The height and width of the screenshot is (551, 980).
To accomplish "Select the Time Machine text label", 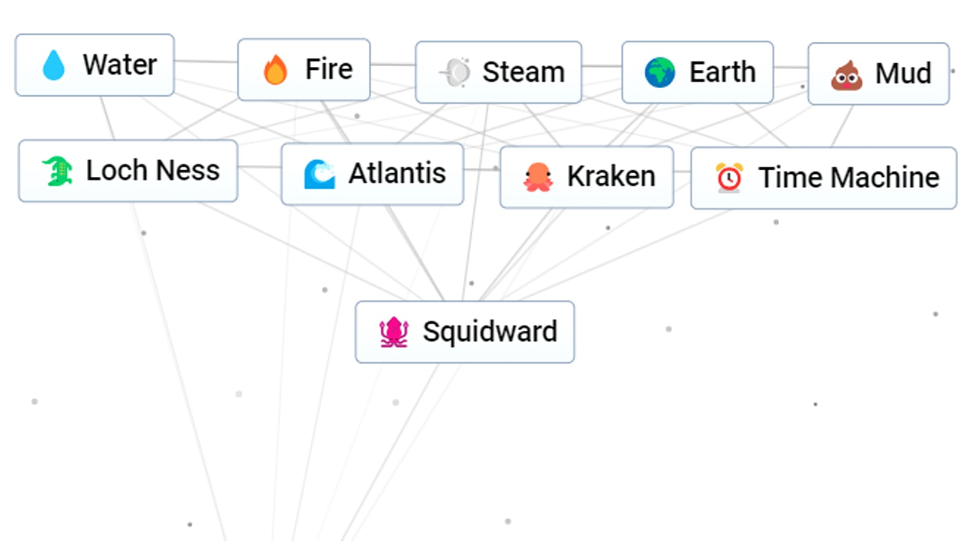I will 848,178.
